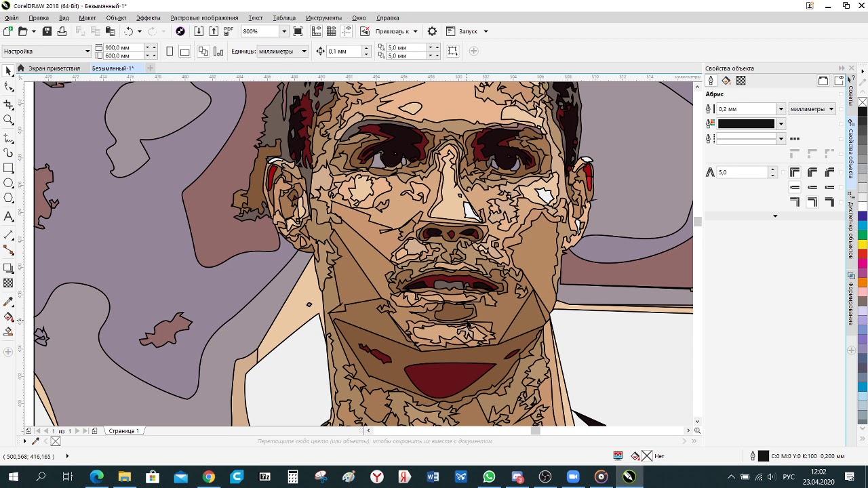This screenshot has width=868, height=488.
Task: Select the Polygon tool
Action: coord(8,199)
